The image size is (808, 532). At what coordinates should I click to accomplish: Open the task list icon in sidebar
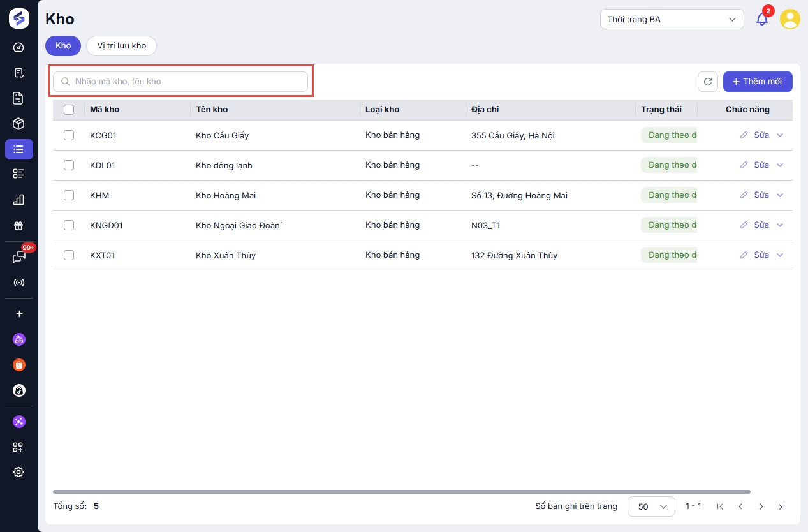coord(18,174)
